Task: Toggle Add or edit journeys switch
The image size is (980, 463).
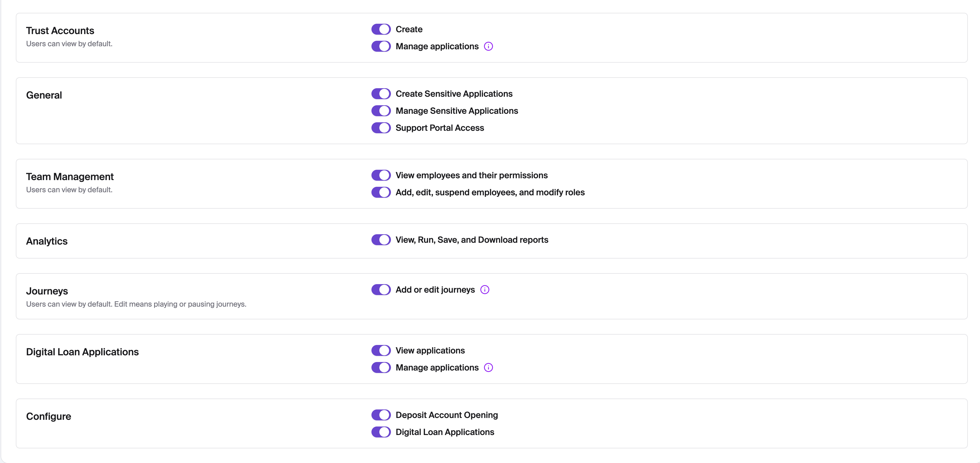Action: (381, 290)
